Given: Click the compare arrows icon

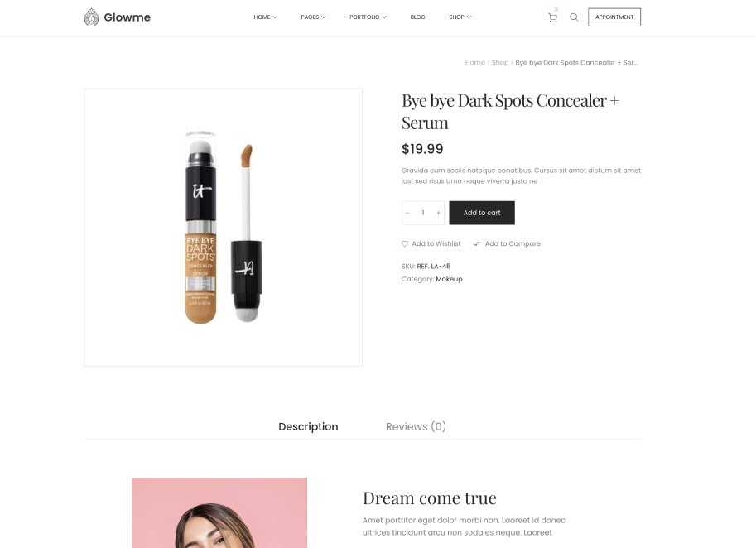Looking at the screenshot, I should click(x=477, y=244).
